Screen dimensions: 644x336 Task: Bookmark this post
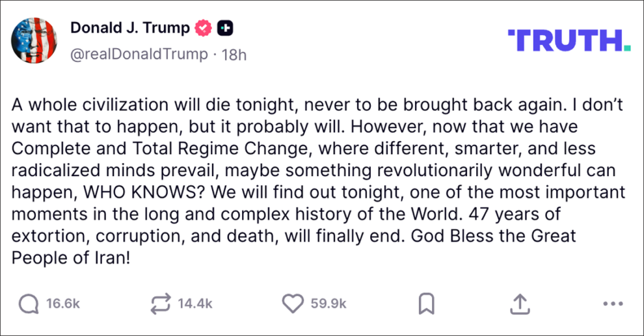click(x=426, y=303)
